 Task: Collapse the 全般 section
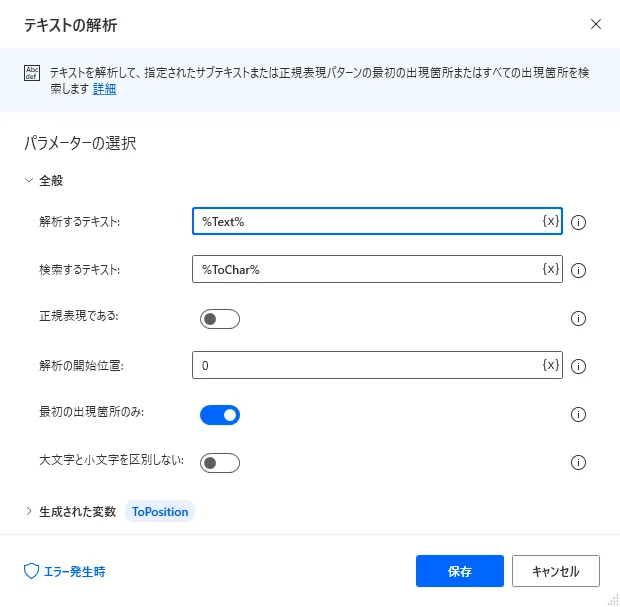coord(30,181)
